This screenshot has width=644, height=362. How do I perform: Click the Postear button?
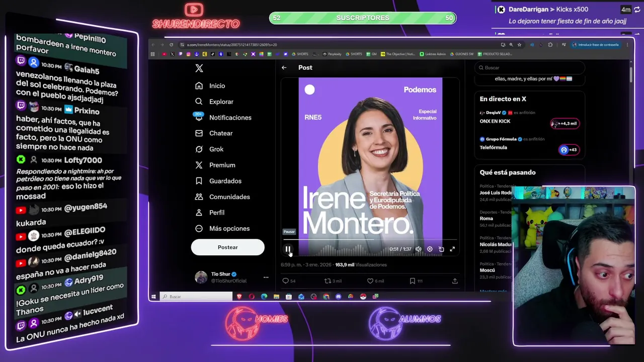[227, 247]
